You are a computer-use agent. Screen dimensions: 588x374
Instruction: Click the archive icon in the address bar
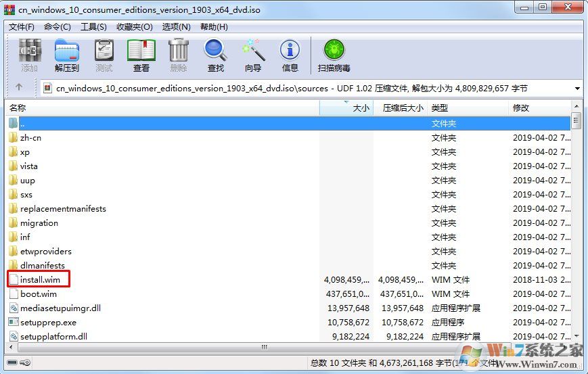(x=47, y=89)
